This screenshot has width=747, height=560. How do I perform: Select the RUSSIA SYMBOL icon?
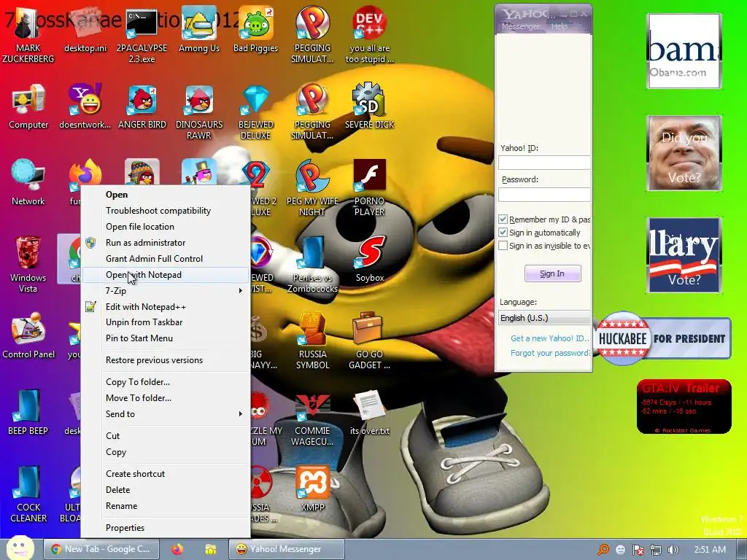click(x=312, y=341)
